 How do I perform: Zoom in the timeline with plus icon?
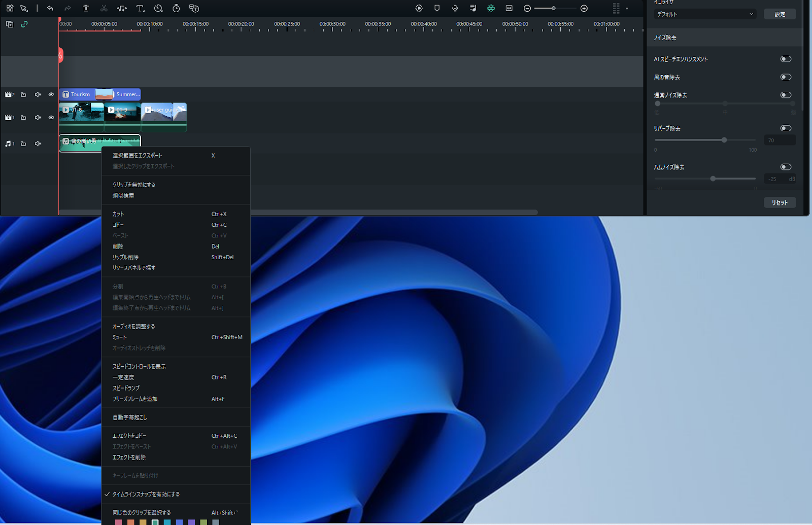tap(584, 8)
